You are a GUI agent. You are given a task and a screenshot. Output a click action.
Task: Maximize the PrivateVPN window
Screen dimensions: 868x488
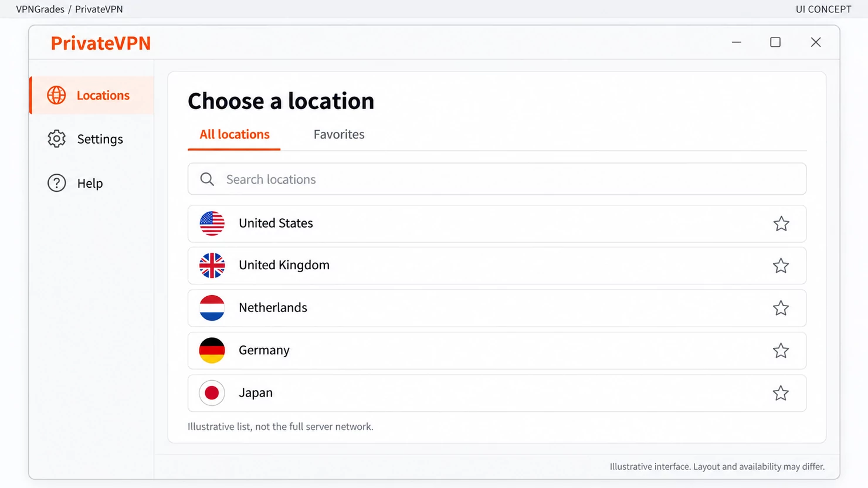pyautogui.click(x=775, y=42)
